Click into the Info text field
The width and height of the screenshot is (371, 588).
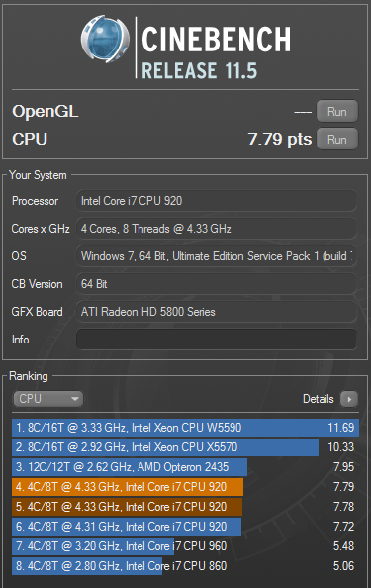pos(217,340)
